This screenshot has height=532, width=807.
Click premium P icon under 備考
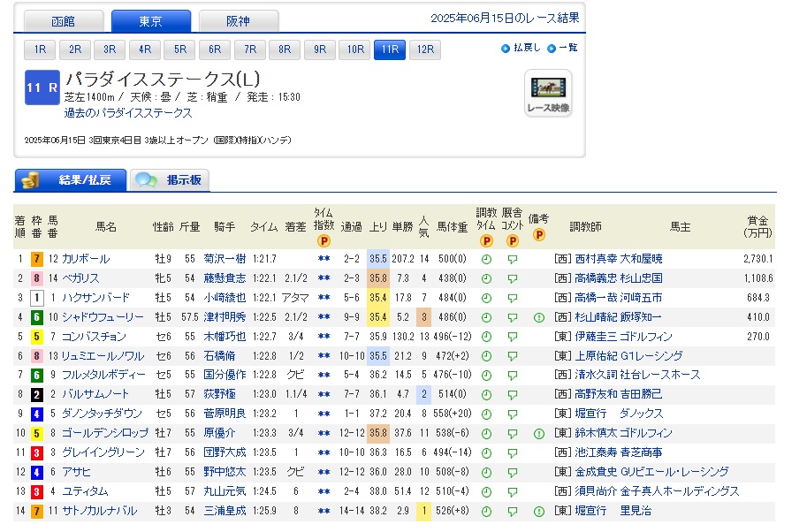[538, 235]
